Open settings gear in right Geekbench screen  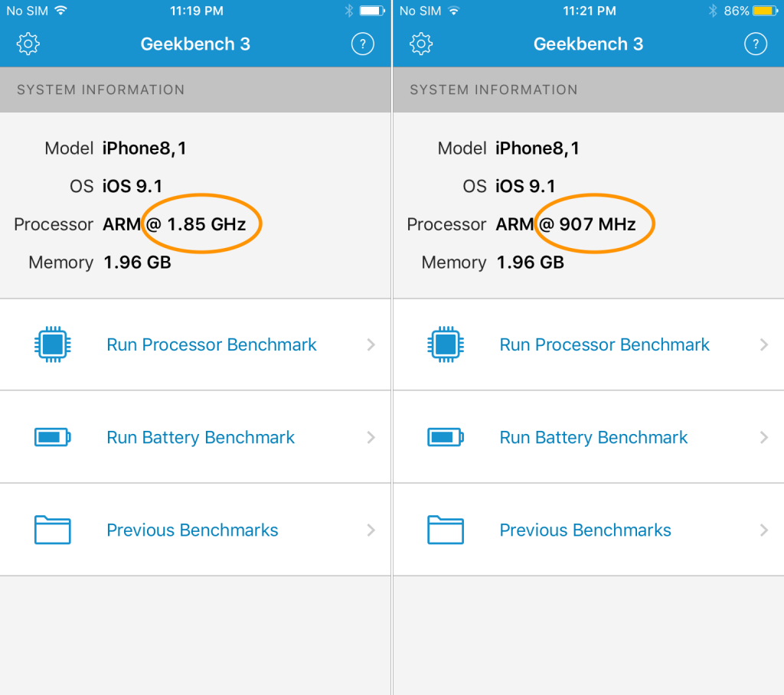(421, 44)
